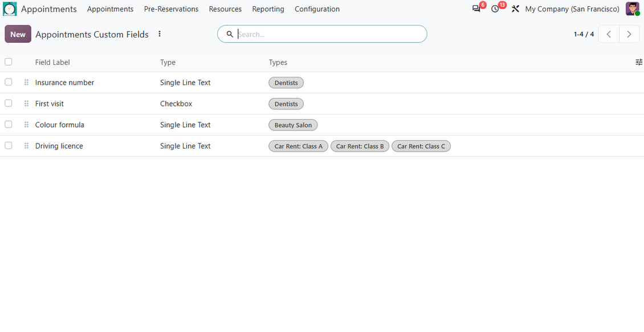Click the Appointments app title
Viewport: 644px width, 332px height.
pyautogui.click(x=49, y=9)
